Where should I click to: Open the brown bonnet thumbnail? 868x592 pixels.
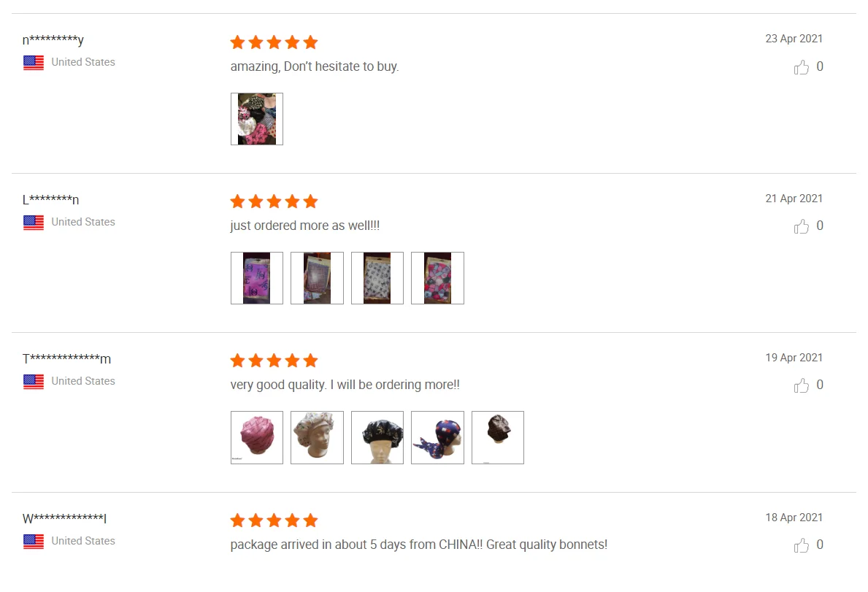498,438
